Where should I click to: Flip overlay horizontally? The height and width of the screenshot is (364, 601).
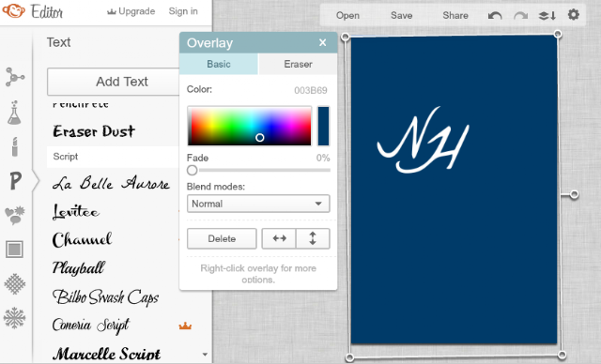click(279, 238)
